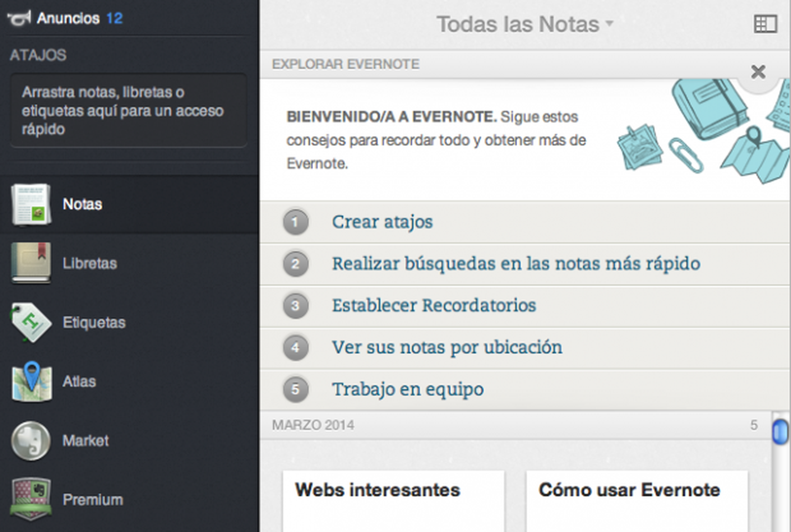Open the Atlas map view

(78, 381)
